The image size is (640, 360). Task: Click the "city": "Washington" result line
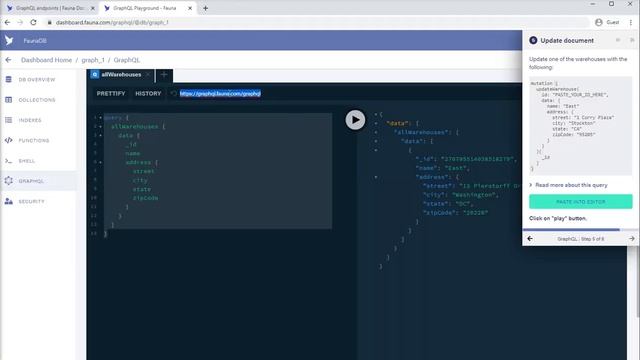(460, 195)
